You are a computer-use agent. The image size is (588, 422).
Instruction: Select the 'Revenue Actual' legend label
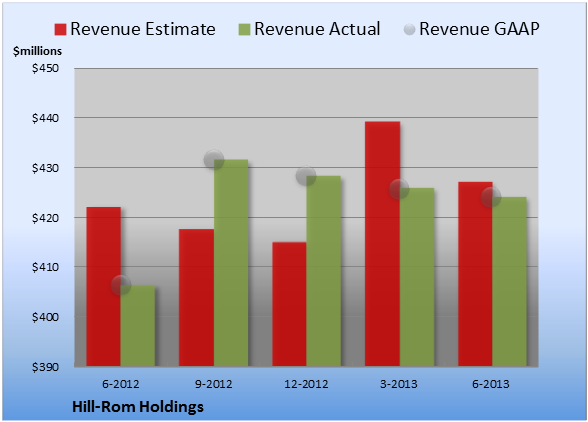(317, 29)
